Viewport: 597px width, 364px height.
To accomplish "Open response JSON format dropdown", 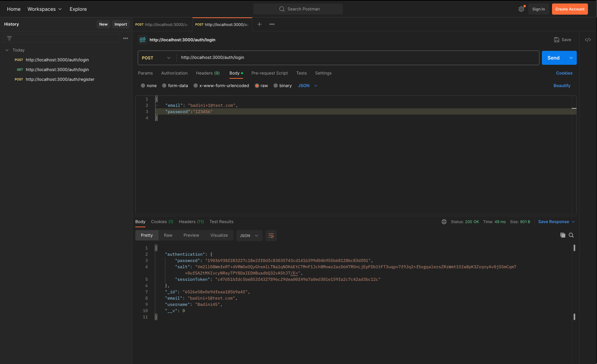I will (x=249, y=236).
